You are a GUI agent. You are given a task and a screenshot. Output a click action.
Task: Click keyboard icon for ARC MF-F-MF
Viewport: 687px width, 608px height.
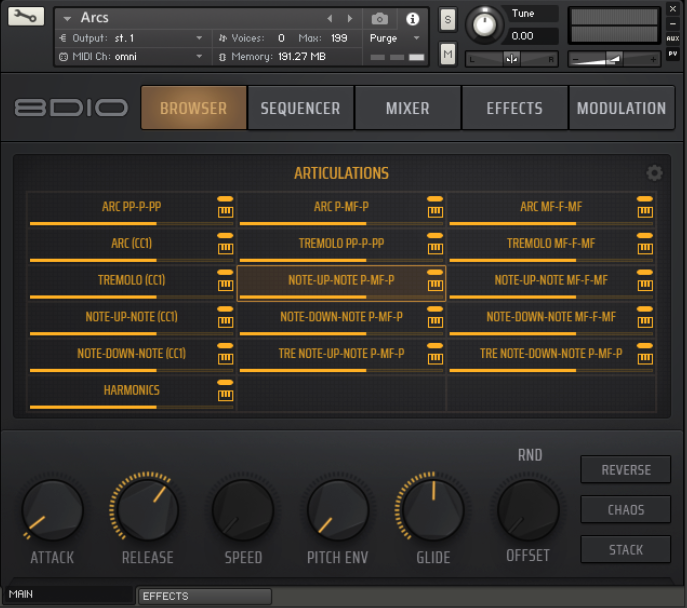click(x=645, y=212)
